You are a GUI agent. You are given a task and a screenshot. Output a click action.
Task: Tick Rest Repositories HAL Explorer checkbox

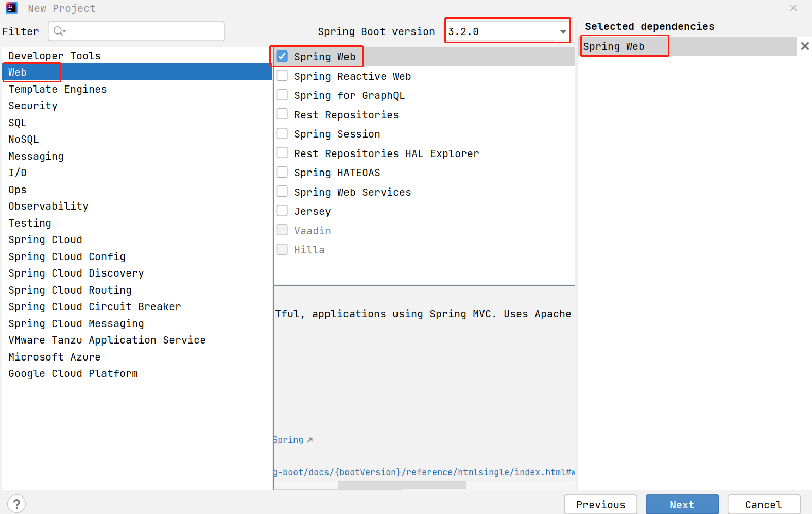282,153
